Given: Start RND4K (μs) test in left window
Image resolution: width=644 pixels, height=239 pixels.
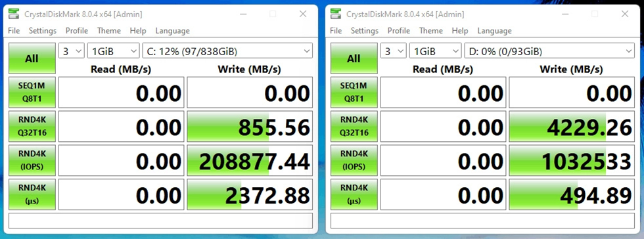Looking at the screenshot, I should click(x=32, y=194).
